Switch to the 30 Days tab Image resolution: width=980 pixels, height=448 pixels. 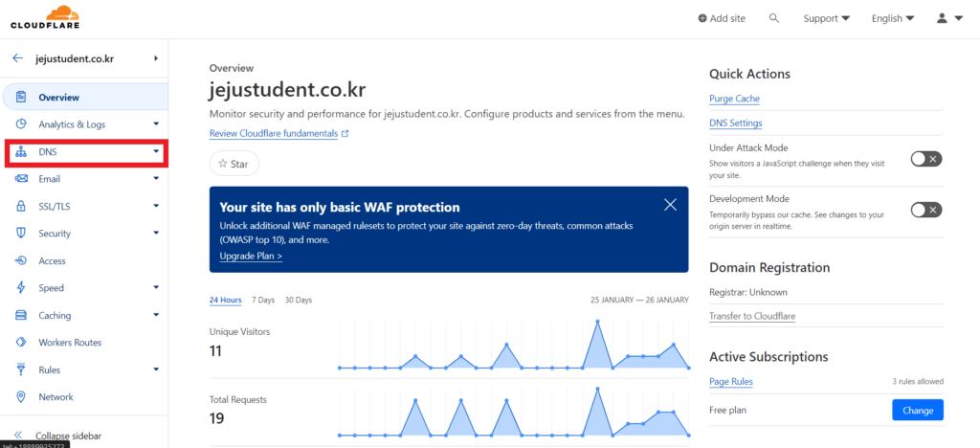[x=299, y=300]
